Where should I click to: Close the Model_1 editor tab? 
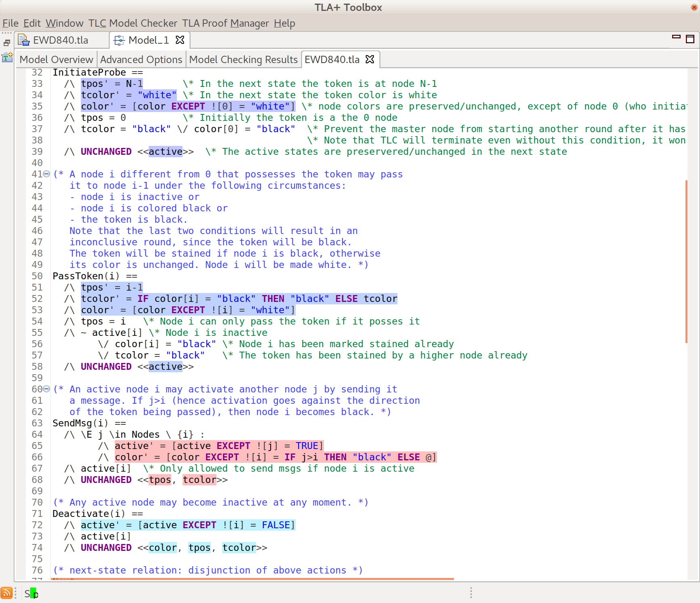click(180, 40)
